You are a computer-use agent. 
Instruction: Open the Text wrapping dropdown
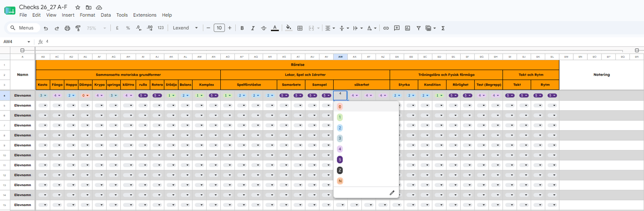tap(358, 28)
